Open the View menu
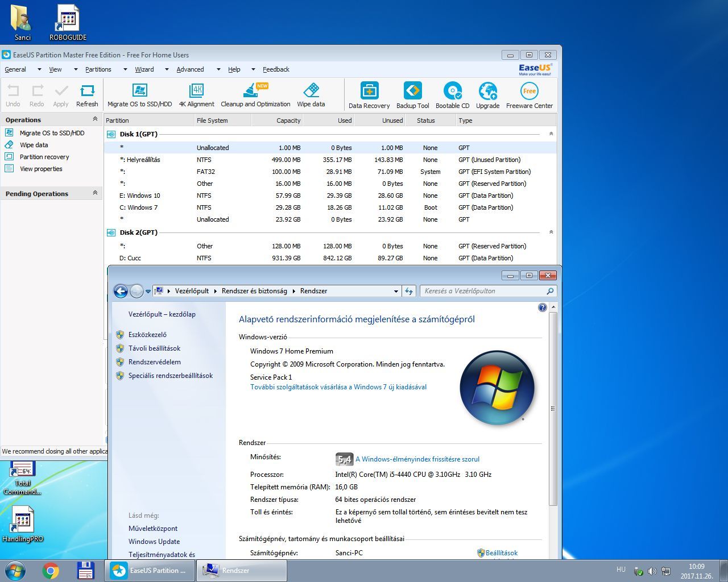This screenshot has height=582, width=728. [55, 69]
